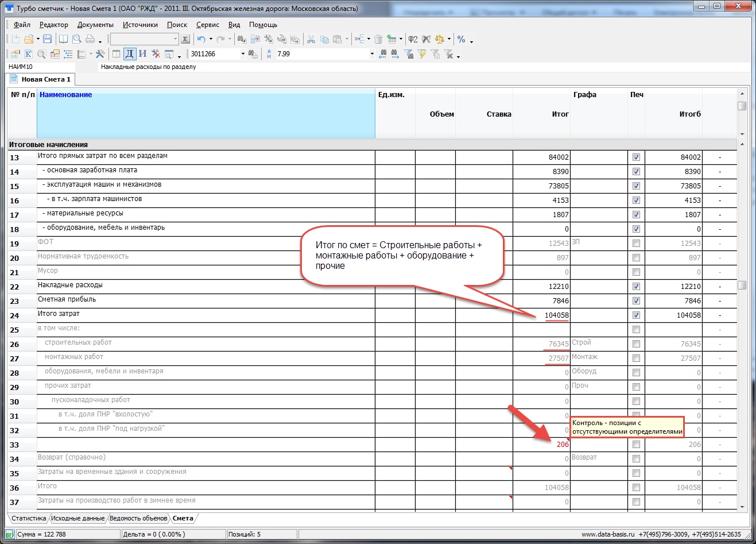
Task: Toggle Печ checkbox for Накладные расходы row
Action: [x=636, y=286]
